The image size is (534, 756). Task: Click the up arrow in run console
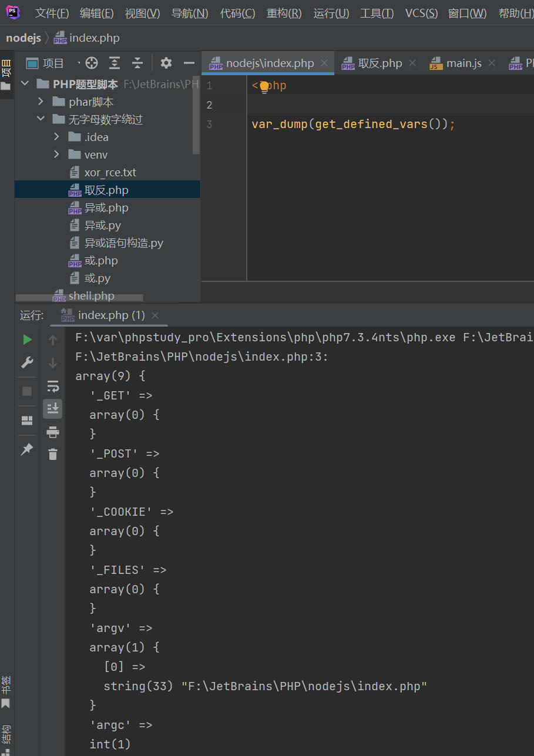pos(53,340)
